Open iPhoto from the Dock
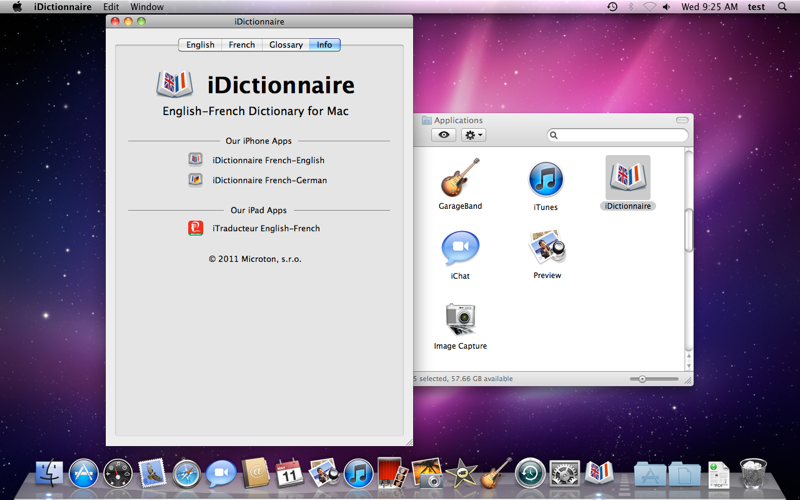 (x=427, y=473)
